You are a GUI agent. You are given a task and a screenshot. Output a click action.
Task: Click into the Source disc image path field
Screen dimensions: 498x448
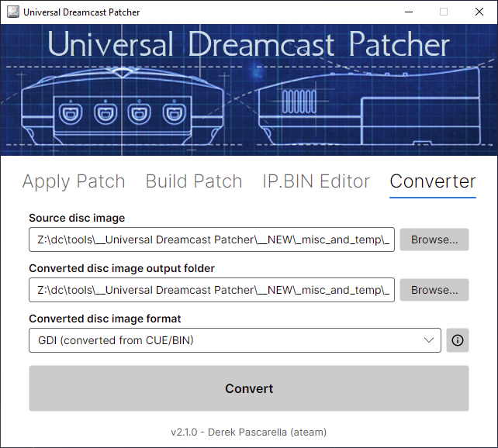click(x=212, y=240)
